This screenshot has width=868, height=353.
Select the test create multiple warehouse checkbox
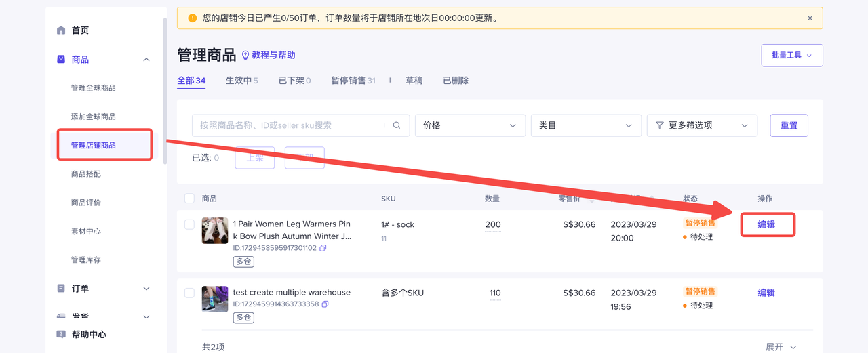click(189, 293)
